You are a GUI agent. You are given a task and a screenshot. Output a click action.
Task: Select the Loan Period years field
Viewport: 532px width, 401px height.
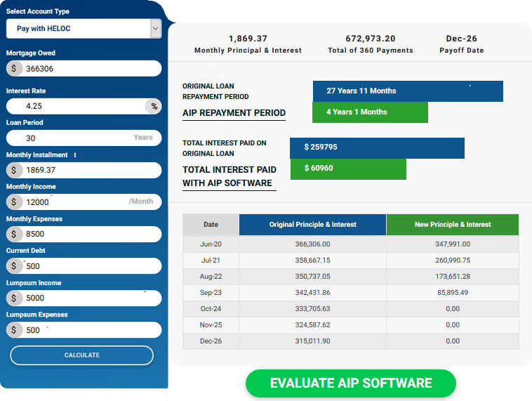77,138
